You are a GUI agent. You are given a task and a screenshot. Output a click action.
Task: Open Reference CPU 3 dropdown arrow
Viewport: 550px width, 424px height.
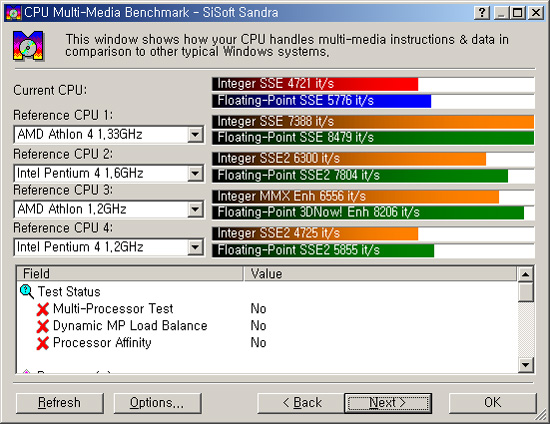[x=195, y=210]
